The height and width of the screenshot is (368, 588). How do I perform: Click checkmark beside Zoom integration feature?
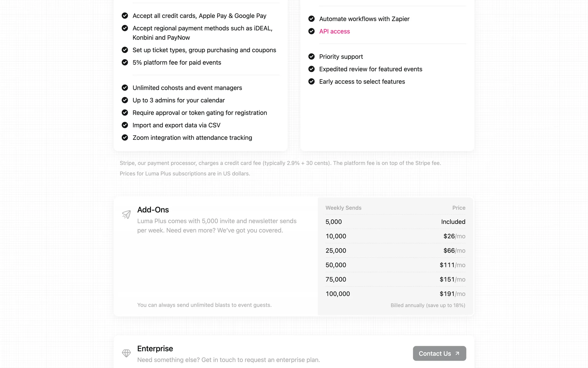(x=125, y=138)
